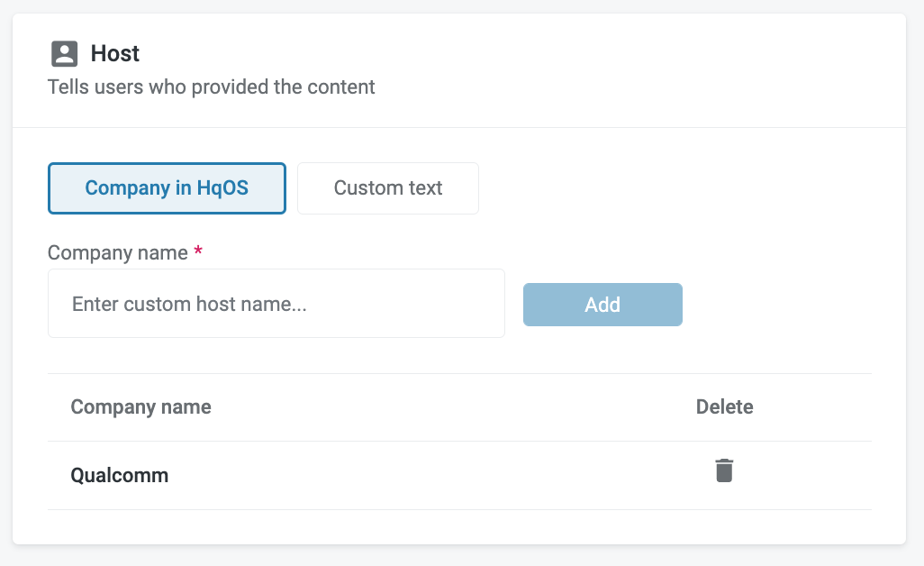Switch to the Custom text option
This screenshot has height=566, width=924.
pyautogui.click(x=387, y=188)
